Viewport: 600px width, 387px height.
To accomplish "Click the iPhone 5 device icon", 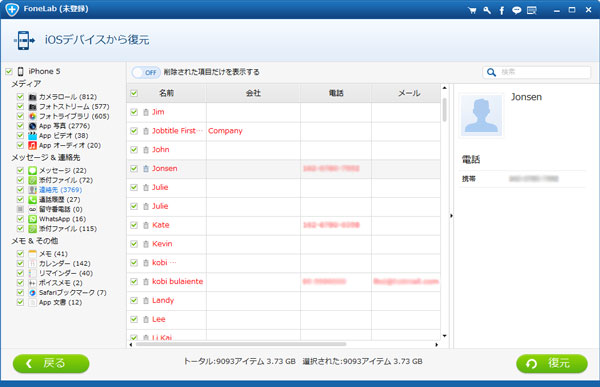I will pos(21,72).
